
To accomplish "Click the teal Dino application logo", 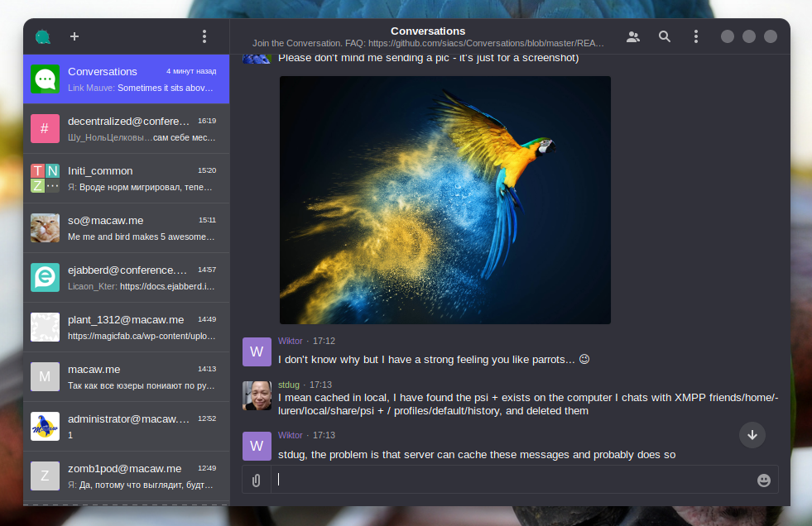I will click(42, 36).
